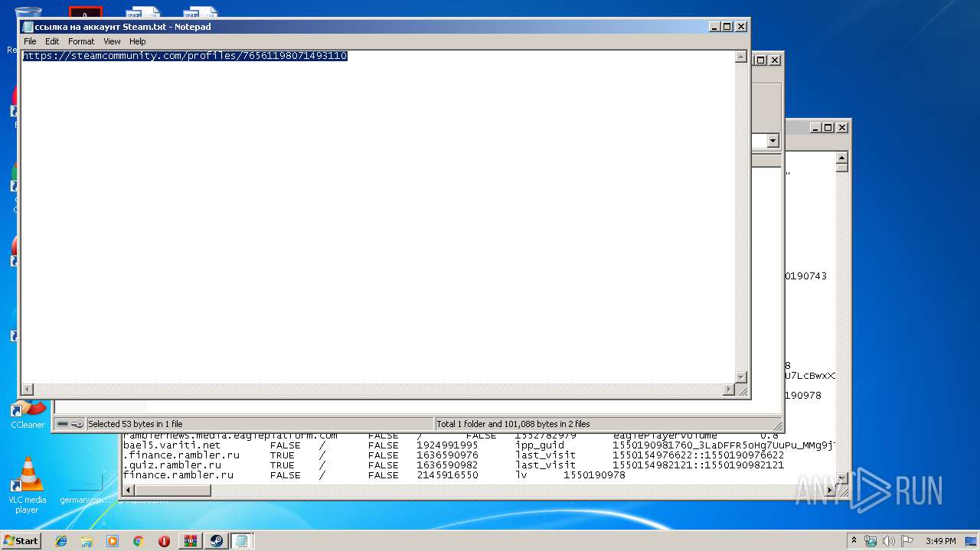Screen dimensions: 980x551
Task: Open Windows Media Player from taskbar
Action: (113, 541)
